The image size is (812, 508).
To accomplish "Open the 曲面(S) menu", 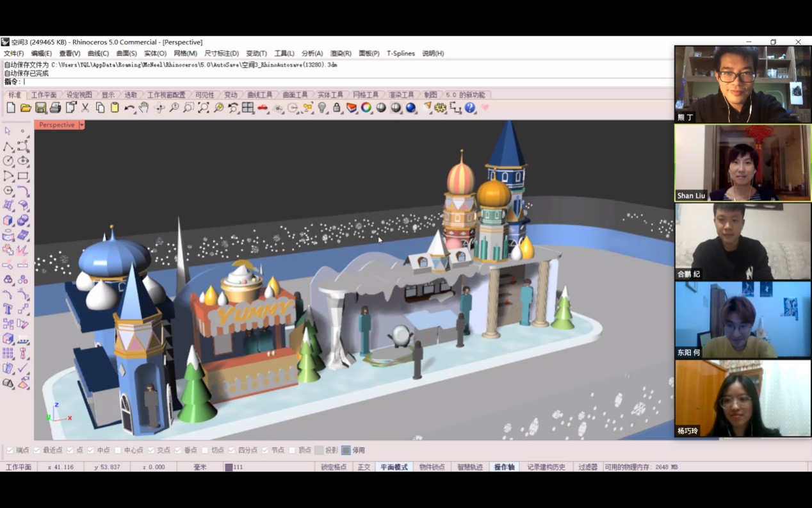I will [x=126, y=54].
